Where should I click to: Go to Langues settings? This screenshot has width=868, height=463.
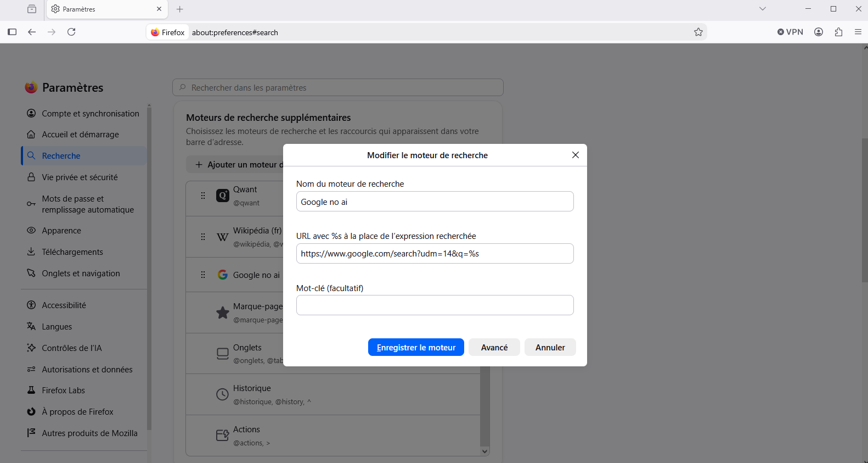(84, 327)
